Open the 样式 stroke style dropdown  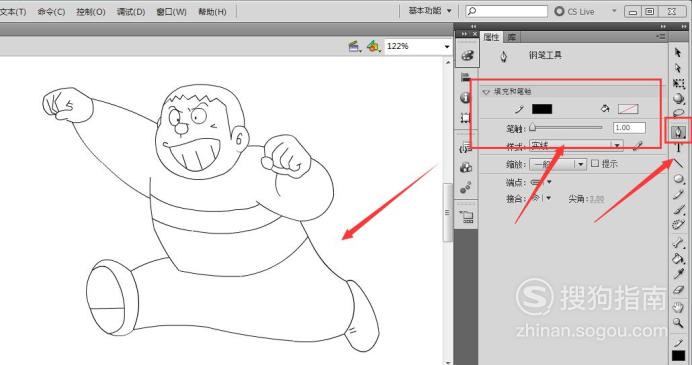click(576, 145)
